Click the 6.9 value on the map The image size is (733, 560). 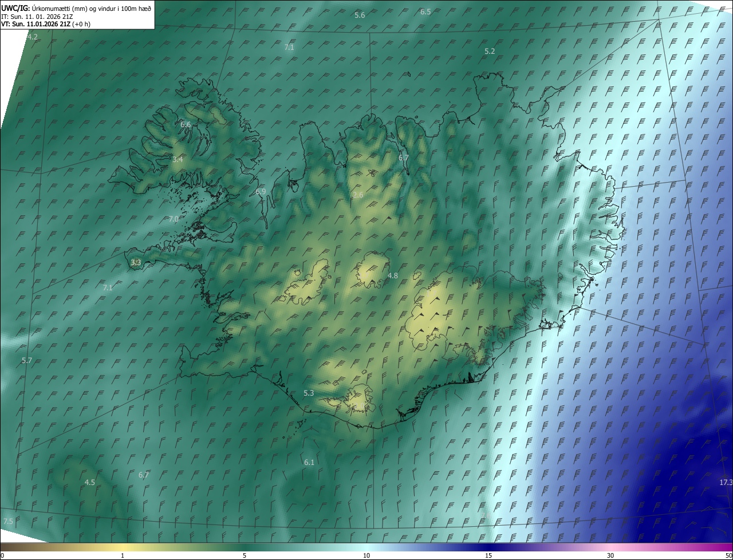(261, 192)
